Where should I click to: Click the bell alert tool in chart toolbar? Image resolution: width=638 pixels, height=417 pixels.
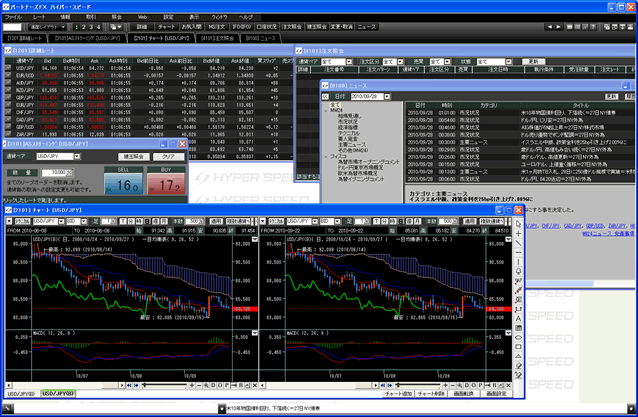[x=518, y=271]
